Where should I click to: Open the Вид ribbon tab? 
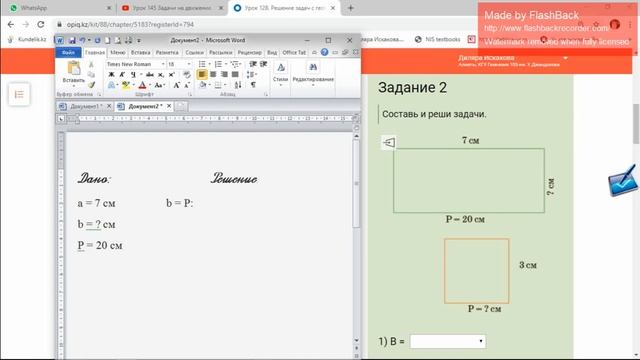[x=272, y=52]
